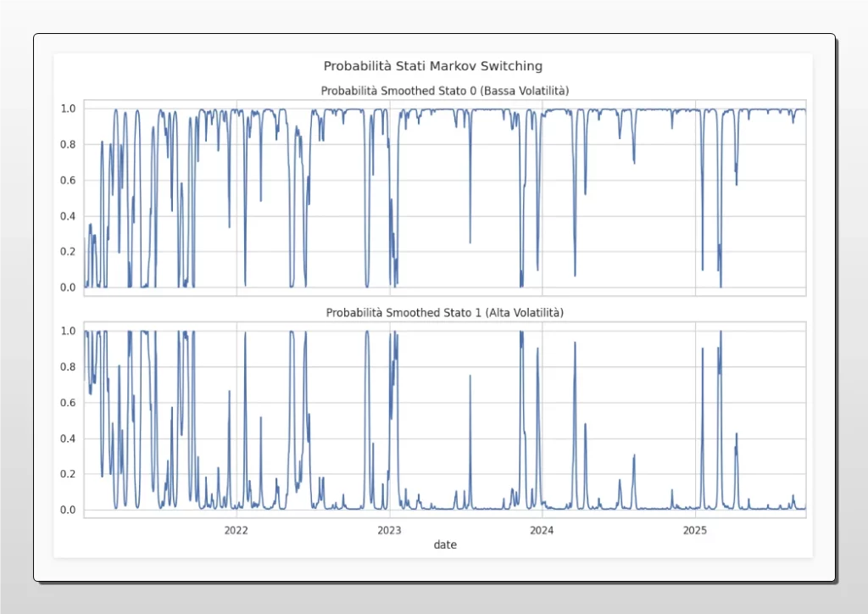Click the 0.2 y-axis tick of bottom chart
Screen dimensions: 868x614
pos(68,474)
